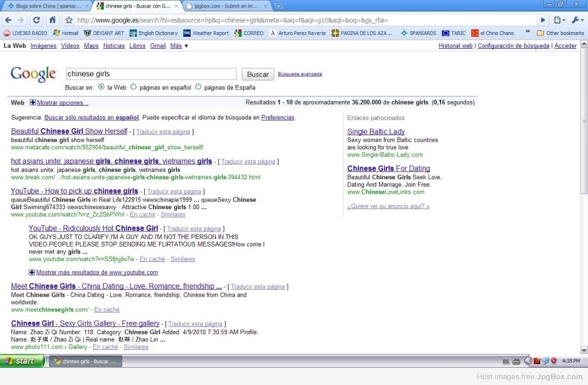Image resolution: width=588 pixels, height=385 pixels.
Task: Reload the current page
Action: (37, 20)
